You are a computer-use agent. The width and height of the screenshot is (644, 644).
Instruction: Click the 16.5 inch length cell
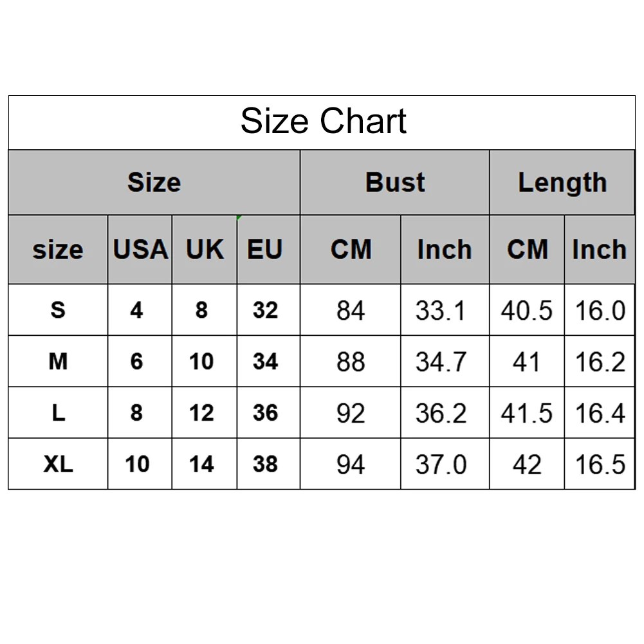click(x=600, y=465)
